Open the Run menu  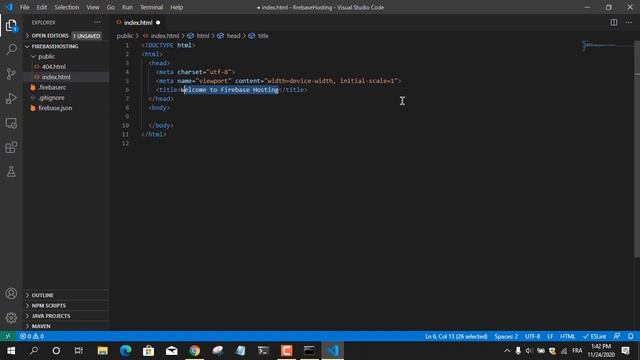tap(127, 7)
